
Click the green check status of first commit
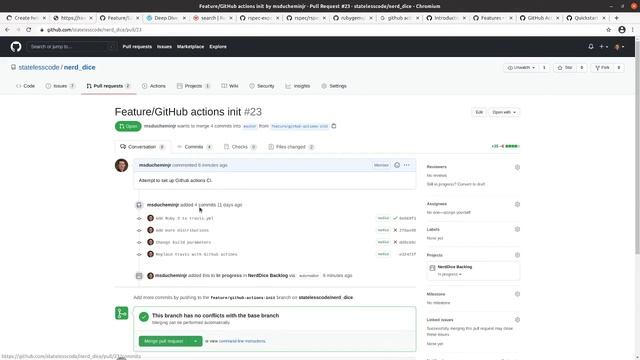[x=395, y=218]
